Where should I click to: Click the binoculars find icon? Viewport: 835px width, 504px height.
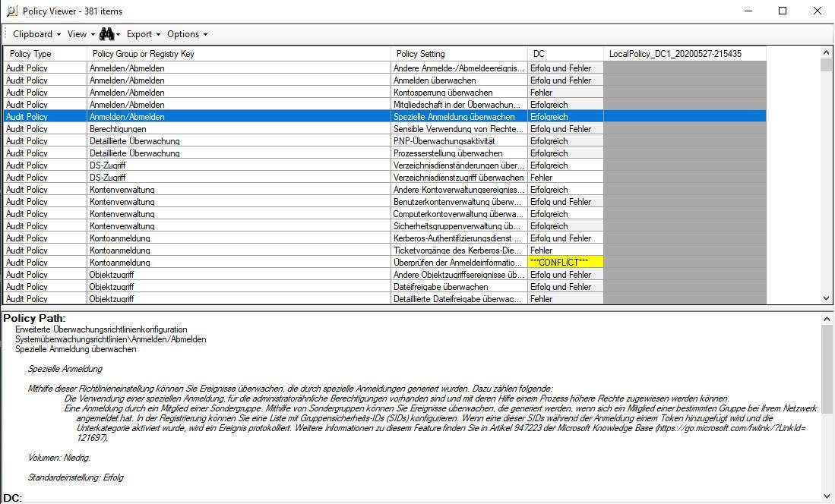tap(106, 34)
